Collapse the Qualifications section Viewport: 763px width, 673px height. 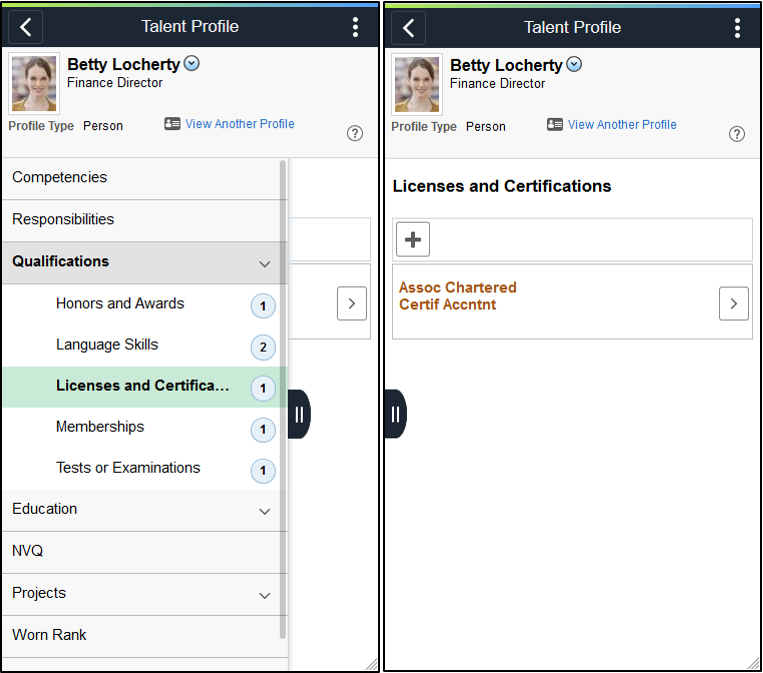tap(265, 263)
